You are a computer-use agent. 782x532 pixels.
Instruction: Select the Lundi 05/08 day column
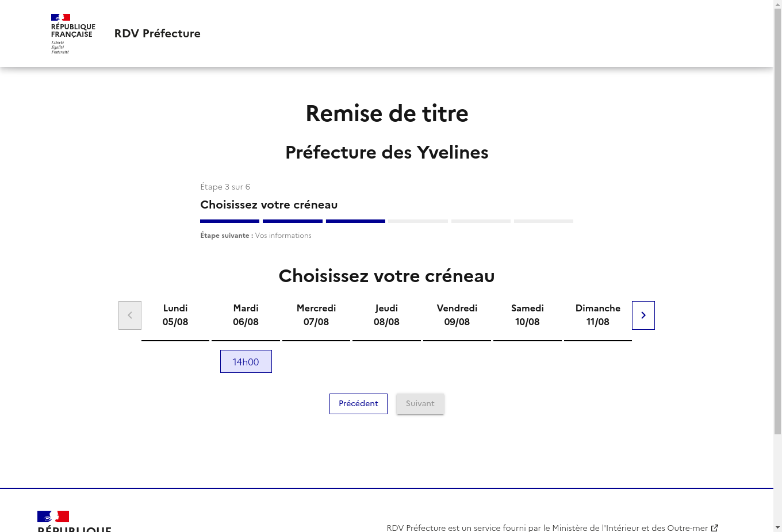pyautogui.click(x=175, y=315)
